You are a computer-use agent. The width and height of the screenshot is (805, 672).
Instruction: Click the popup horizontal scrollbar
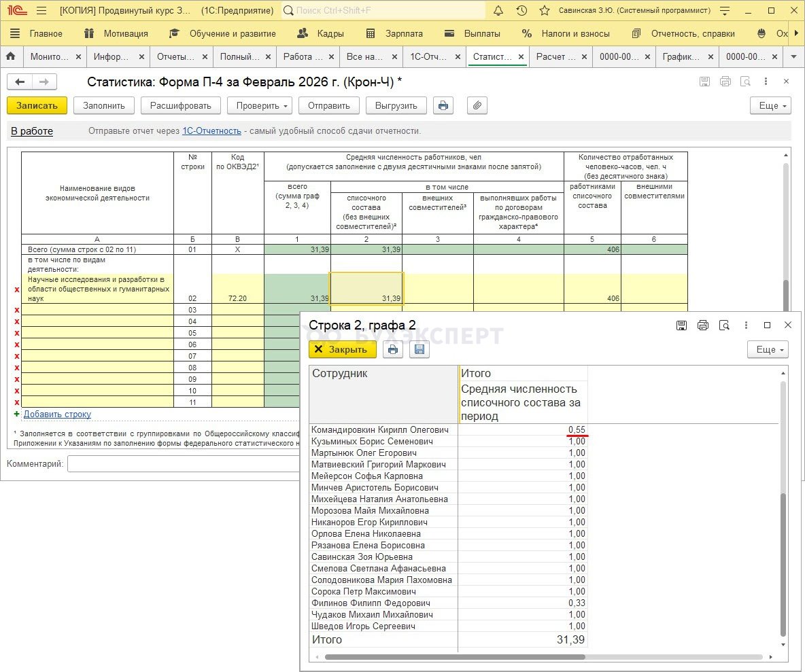454,657
